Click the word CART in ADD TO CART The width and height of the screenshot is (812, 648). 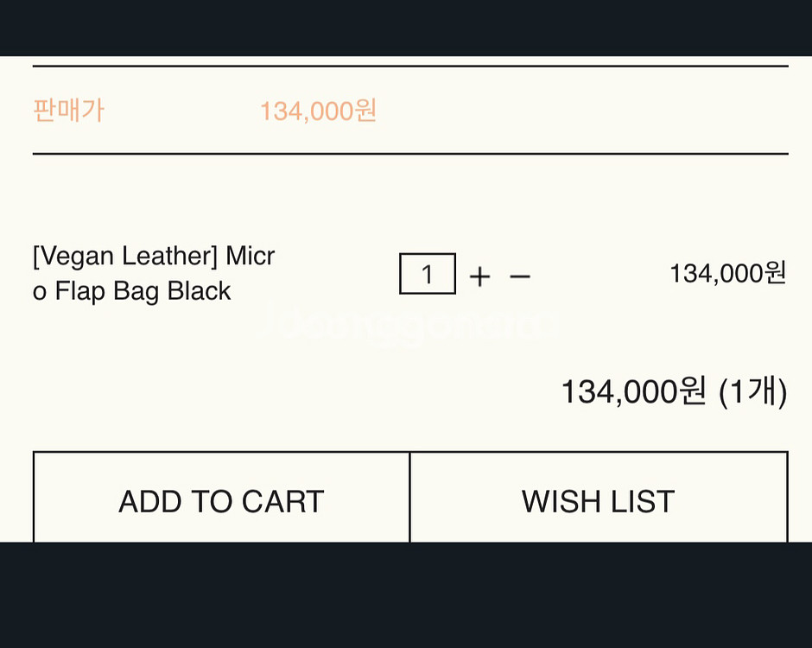click(282, 501)
